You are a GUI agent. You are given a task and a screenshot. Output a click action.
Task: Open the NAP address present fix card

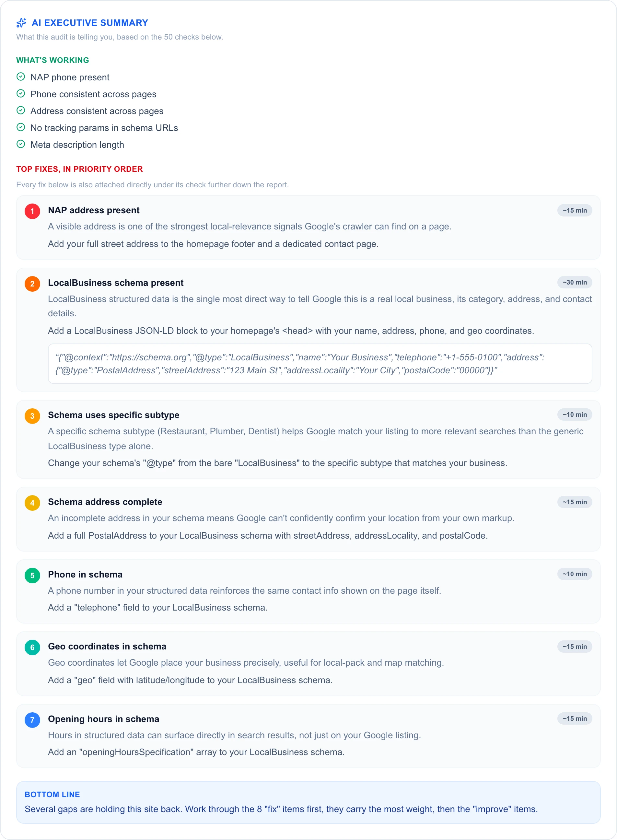[x=308, y=227]
